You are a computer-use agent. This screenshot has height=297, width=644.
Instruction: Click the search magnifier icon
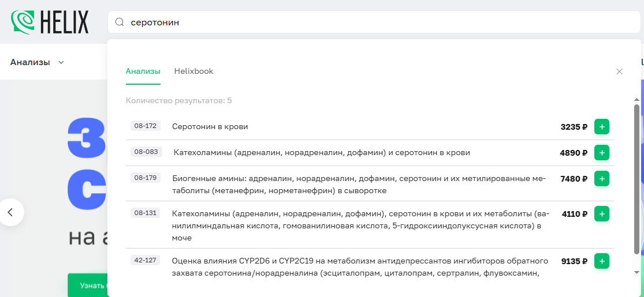[x=120, y=22]
